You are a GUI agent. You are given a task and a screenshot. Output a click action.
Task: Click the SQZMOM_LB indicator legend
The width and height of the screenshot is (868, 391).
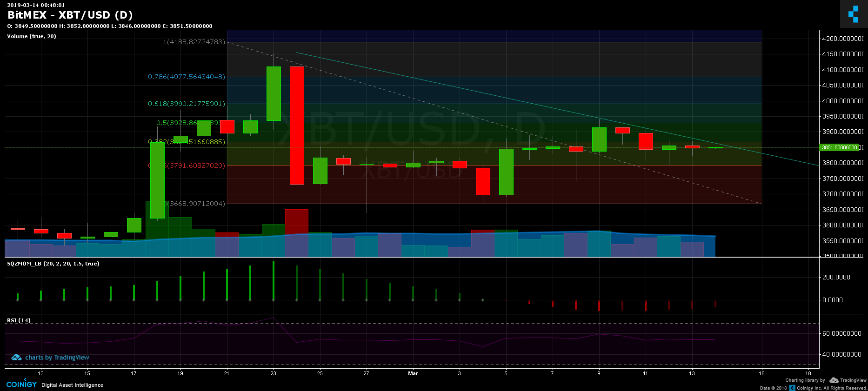point(53,264)
